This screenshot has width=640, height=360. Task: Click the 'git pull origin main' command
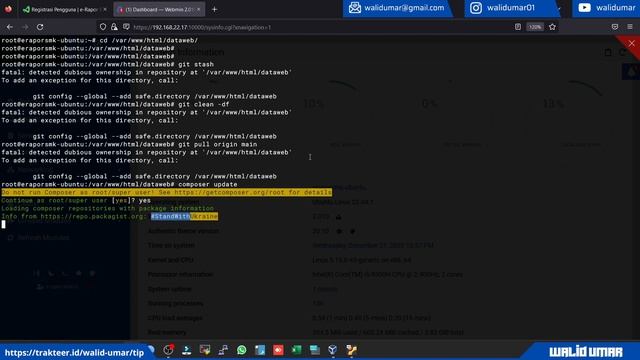pos(218,144)
